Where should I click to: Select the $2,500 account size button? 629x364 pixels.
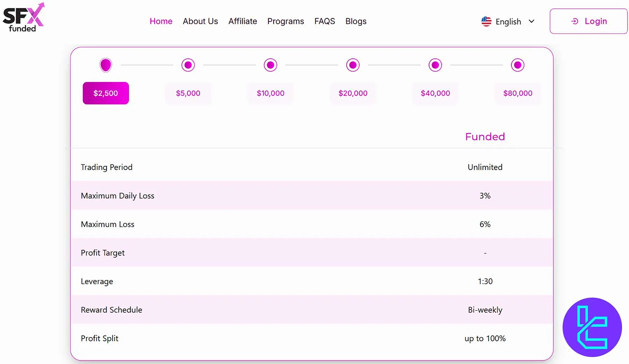[x=106, y=93]
